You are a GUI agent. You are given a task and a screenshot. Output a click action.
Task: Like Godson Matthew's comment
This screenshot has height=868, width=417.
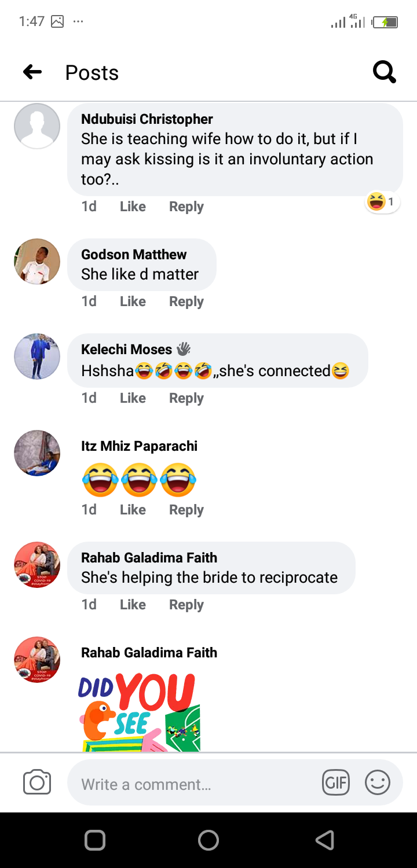(133, 301)
